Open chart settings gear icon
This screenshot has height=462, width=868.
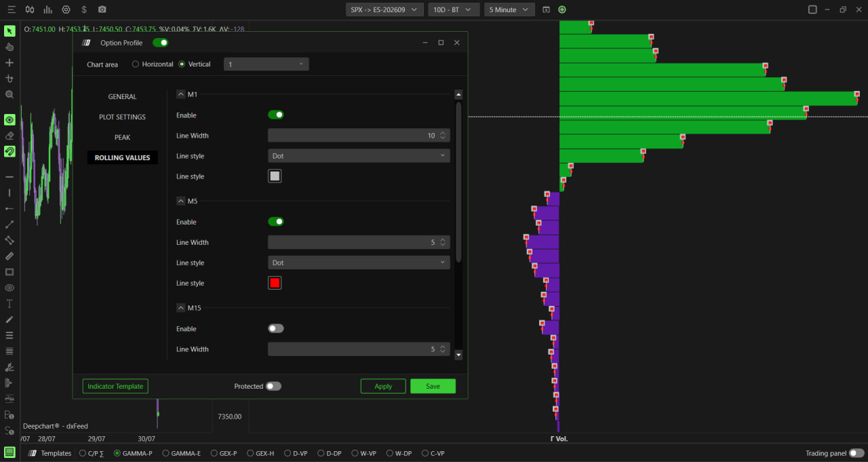pyautogui.click(x=66, y=9)
